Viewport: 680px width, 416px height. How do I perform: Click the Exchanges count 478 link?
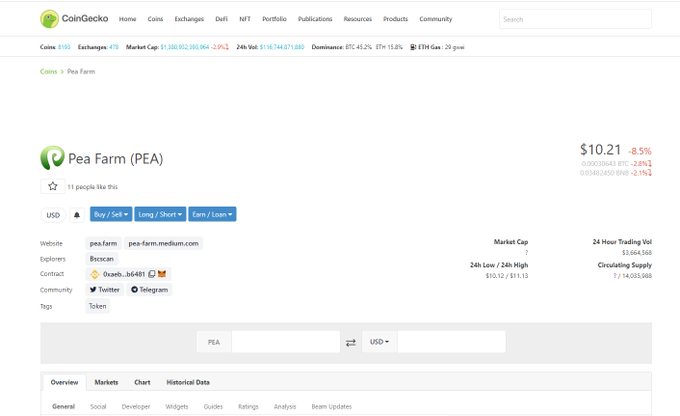tap(114, 47)
